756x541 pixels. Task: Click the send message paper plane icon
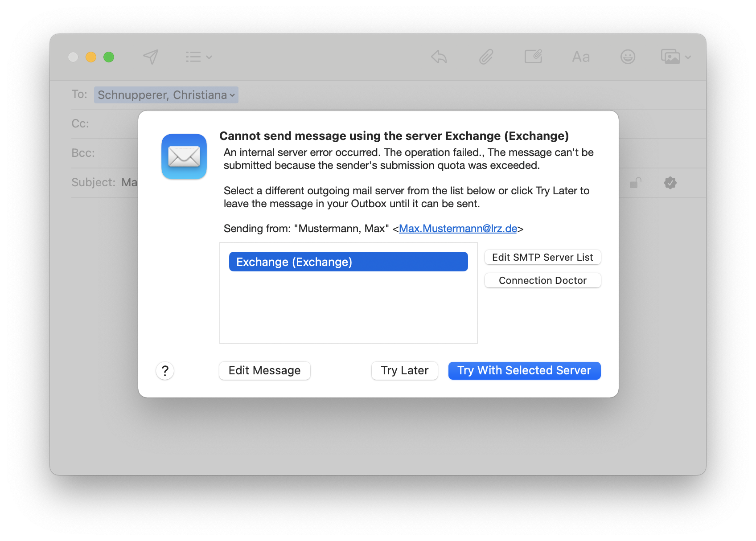[x=151, y=57]
